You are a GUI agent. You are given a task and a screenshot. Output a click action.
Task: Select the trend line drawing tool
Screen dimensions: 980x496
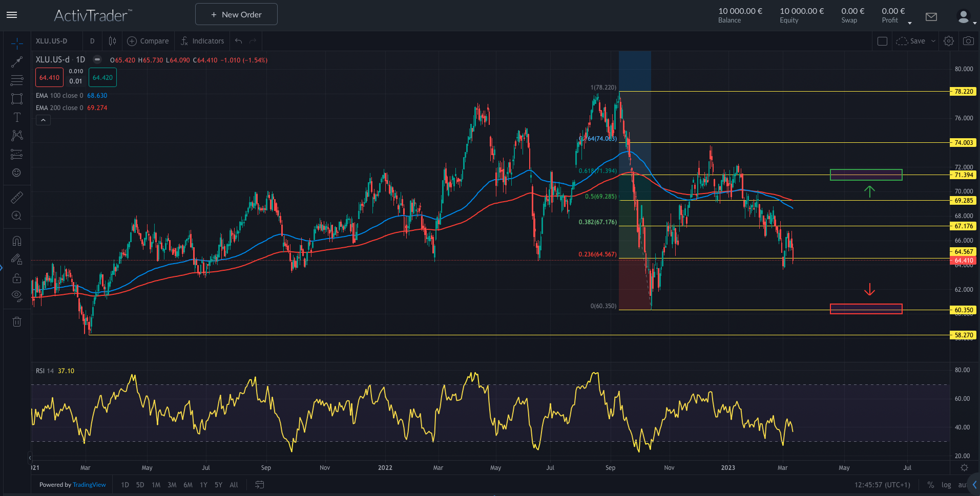click(17, 62)
